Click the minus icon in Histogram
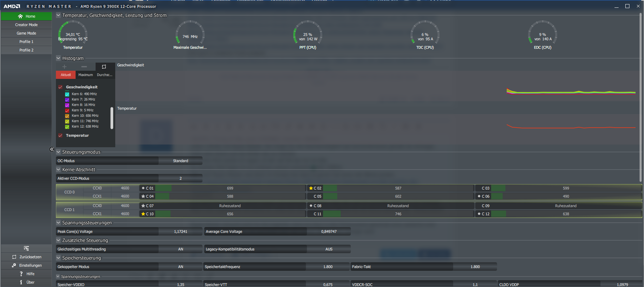The image size is (644, 287). tap(84, 67)
